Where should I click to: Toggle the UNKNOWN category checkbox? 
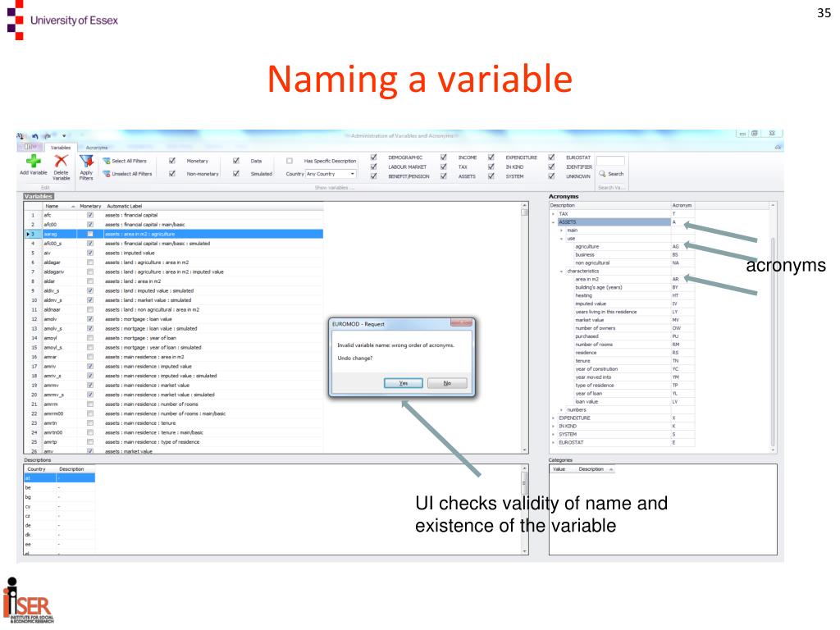552,176
